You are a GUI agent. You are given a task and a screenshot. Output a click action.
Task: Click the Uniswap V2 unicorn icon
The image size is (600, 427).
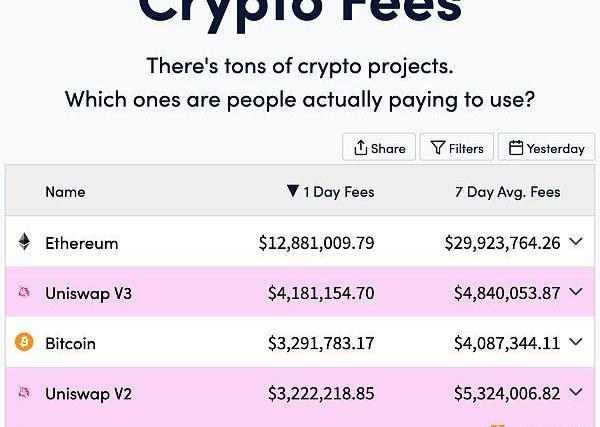click(x=24, y=393)
